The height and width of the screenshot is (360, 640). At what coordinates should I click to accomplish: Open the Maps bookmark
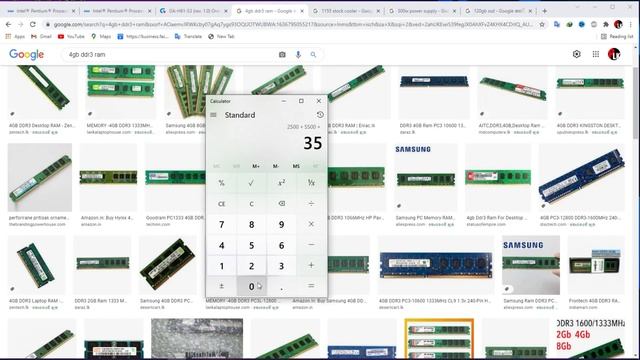click(101, 36)
